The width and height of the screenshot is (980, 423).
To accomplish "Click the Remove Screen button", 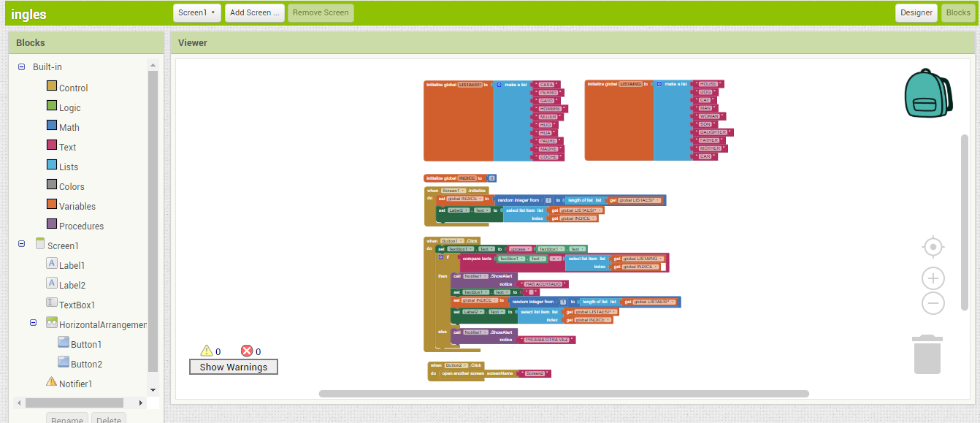I will point(320,12).
